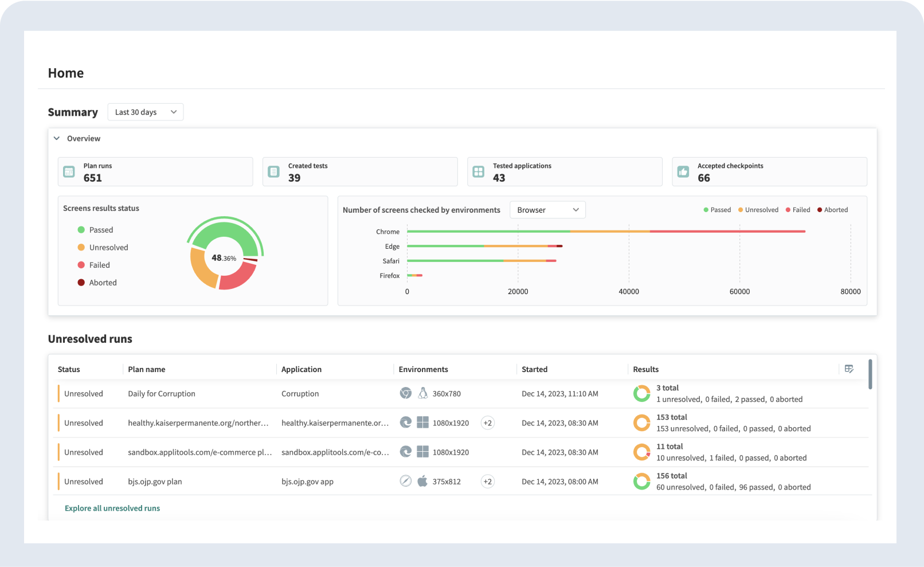Open the Last 30 days dropdown
924x567 pixels.
click(x=145, y=112)
